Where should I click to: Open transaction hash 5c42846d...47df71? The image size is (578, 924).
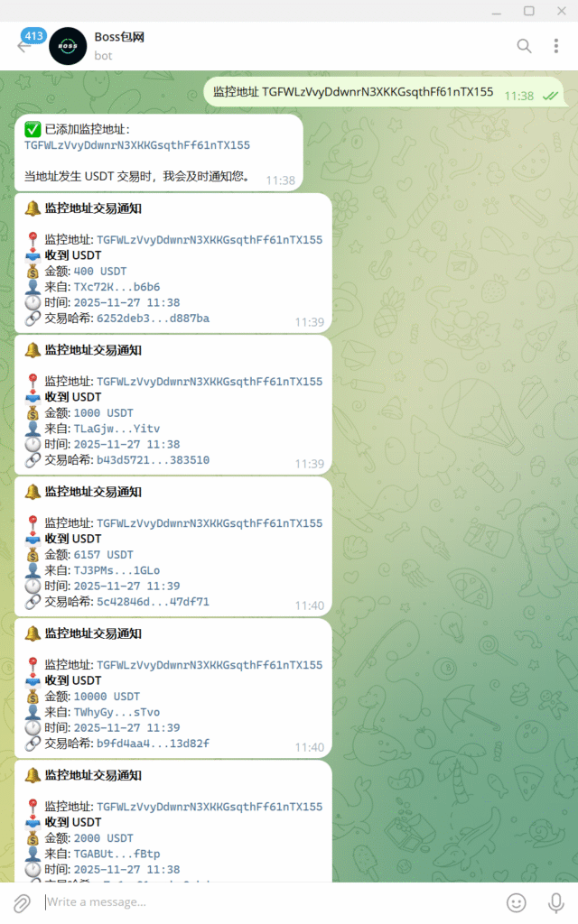153,602
